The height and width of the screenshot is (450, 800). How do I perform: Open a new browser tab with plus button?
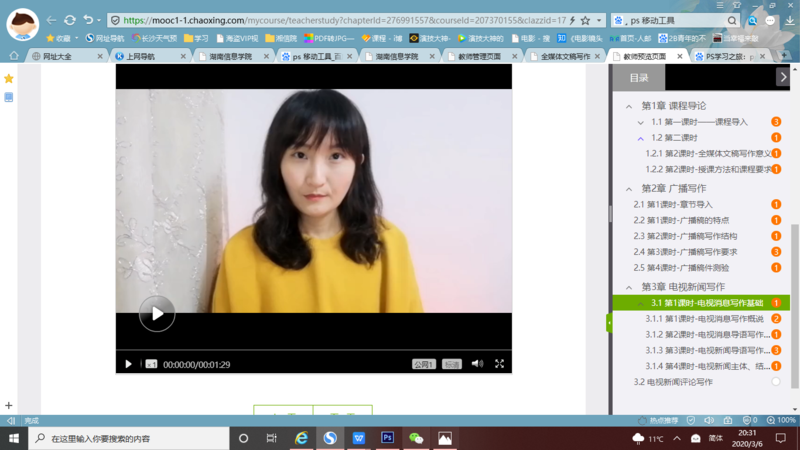(x=784, y=56)
